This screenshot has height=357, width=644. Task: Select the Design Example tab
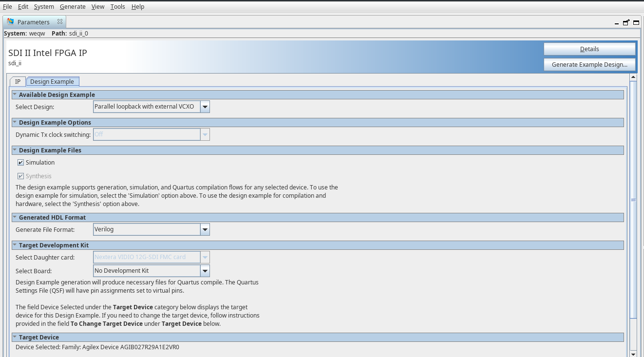point(52,82)
